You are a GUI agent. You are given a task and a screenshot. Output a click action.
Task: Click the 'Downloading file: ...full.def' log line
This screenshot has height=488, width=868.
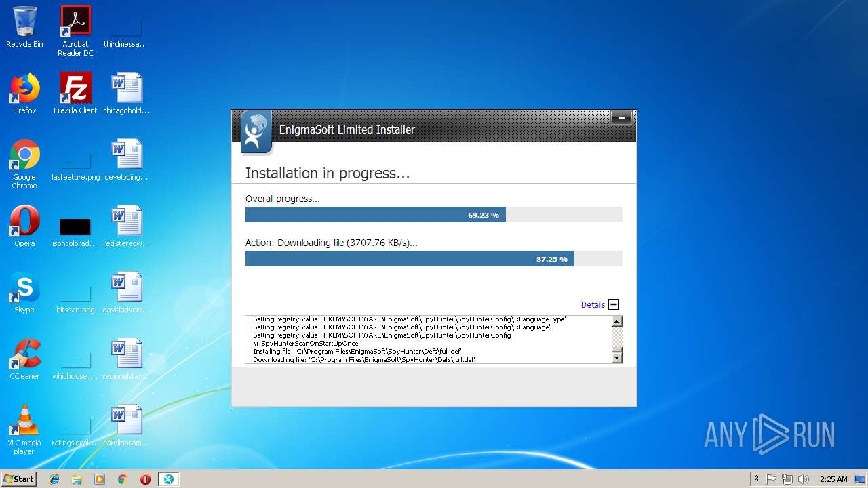pyautogui.click(x=363, y=360)
